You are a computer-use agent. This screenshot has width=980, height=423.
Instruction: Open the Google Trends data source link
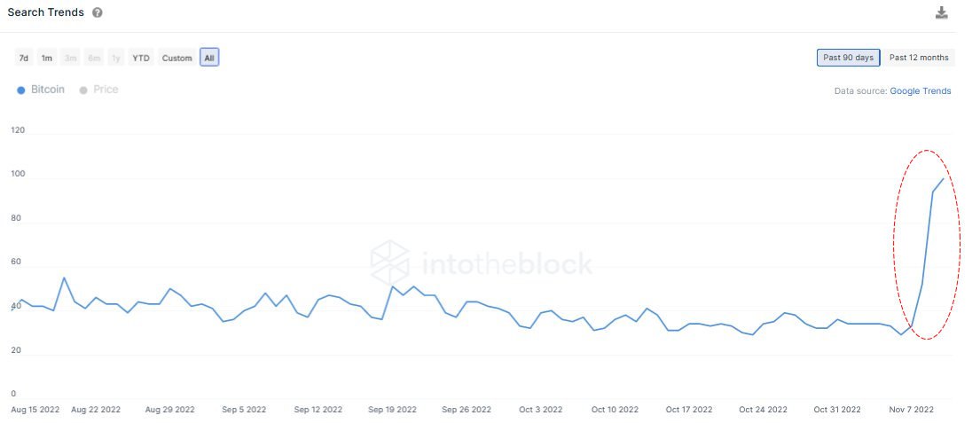(920, 91)
